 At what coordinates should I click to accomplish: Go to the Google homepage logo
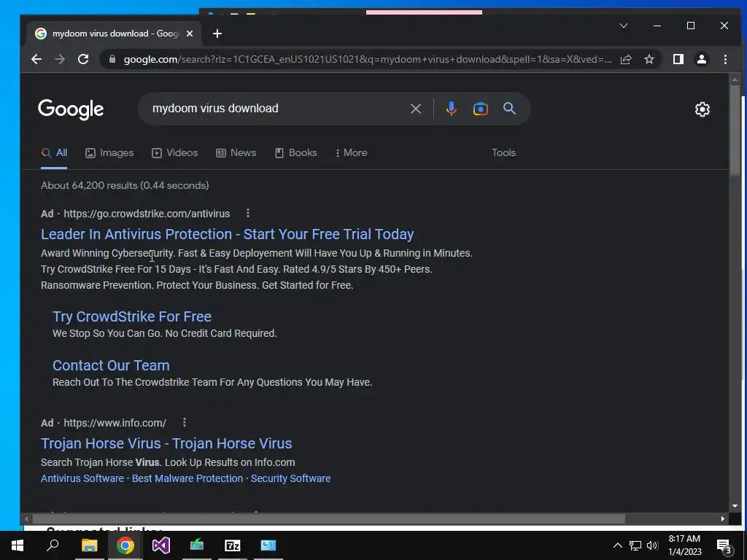[x=71, y=109]
